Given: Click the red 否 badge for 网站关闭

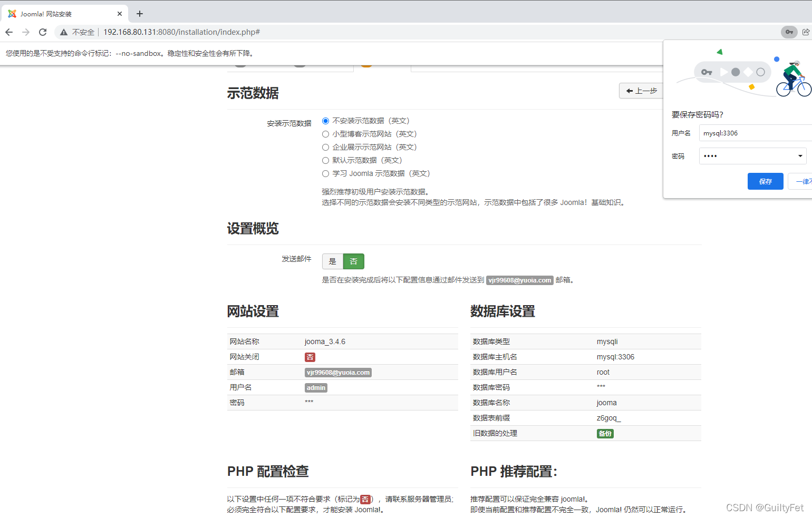Looking at the screenshot, I should coord(310,357).
